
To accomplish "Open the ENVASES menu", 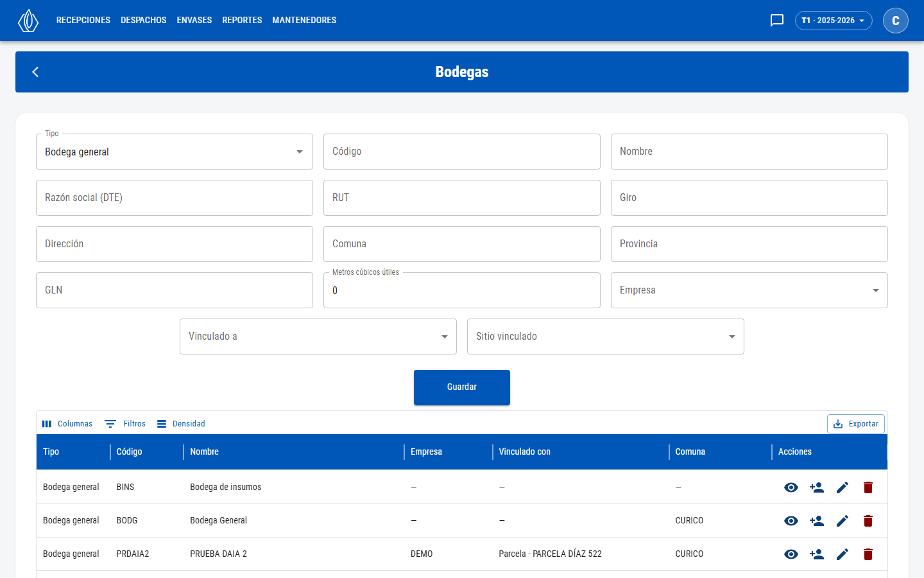I will [194, 21].
